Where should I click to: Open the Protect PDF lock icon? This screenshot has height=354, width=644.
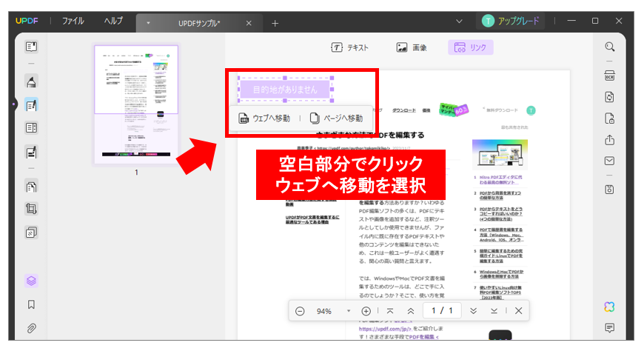point(610,118)
